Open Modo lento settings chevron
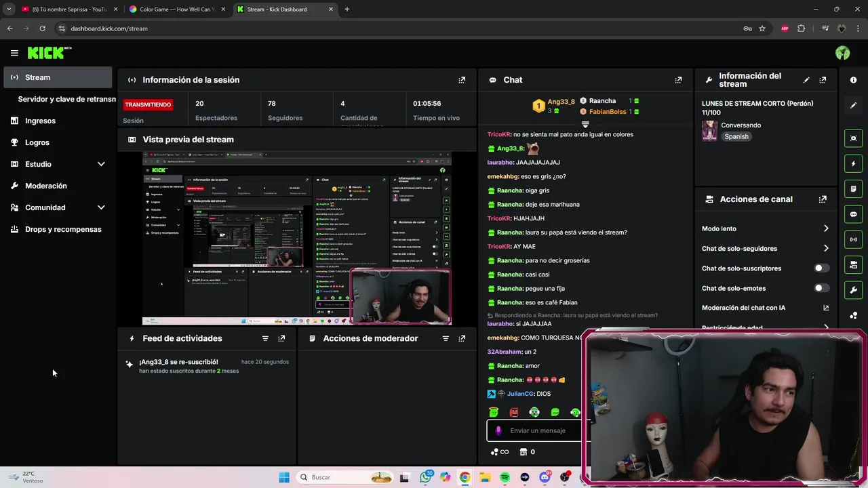The image size is (868, 488). tap(826, 228)
